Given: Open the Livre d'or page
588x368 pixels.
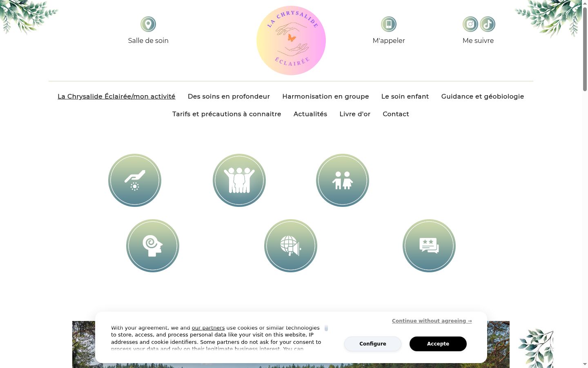Looking at the screenshot, I should (355, 114).
